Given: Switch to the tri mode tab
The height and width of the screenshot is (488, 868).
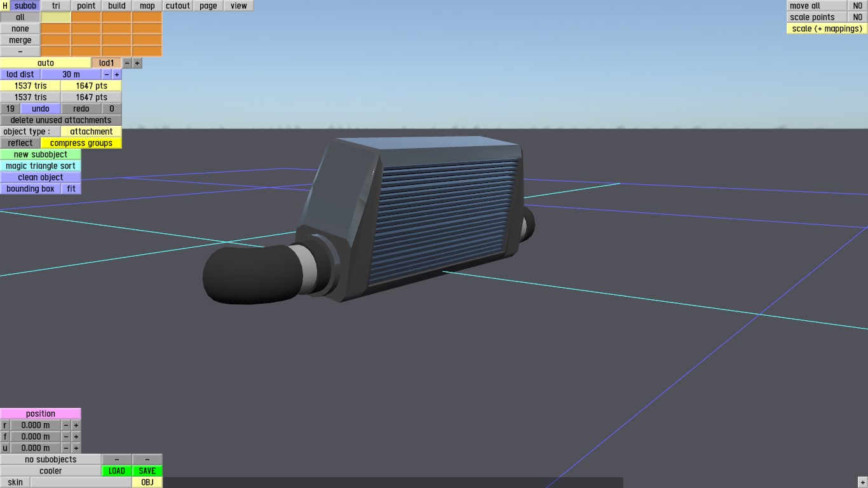Looking at the screenshot, I should pyautogui.click(x=56, y=6).
